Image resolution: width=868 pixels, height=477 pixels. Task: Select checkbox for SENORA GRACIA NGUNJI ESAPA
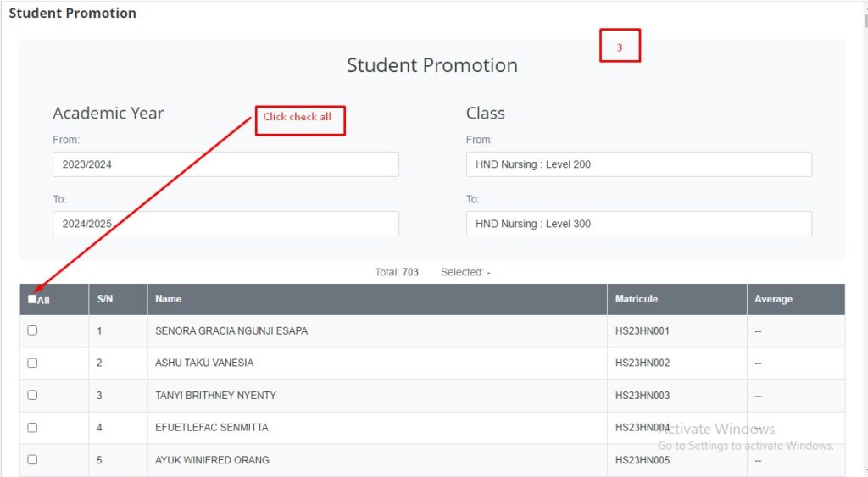click(x=32, y=330)
